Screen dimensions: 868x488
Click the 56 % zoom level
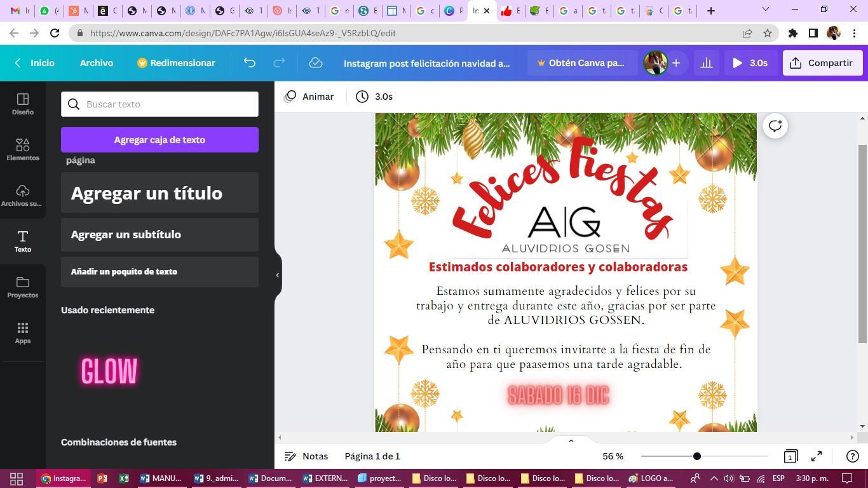pos(613,456)
